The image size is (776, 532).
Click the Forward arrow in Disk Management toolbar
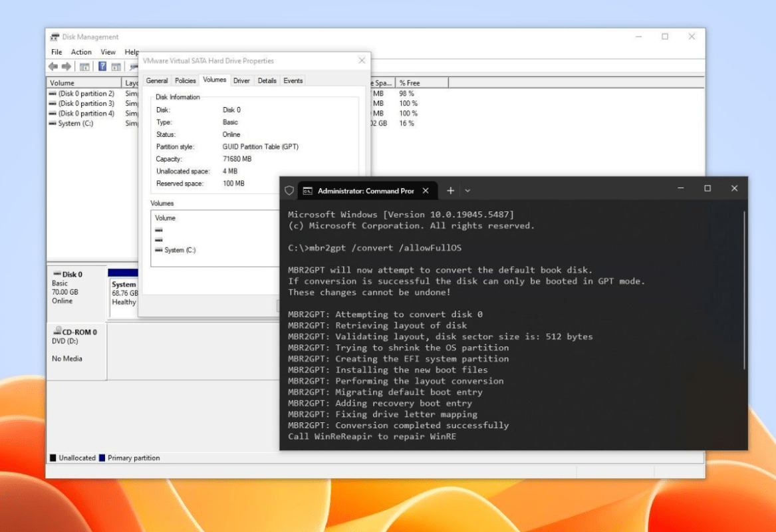(x=66, y=66)
